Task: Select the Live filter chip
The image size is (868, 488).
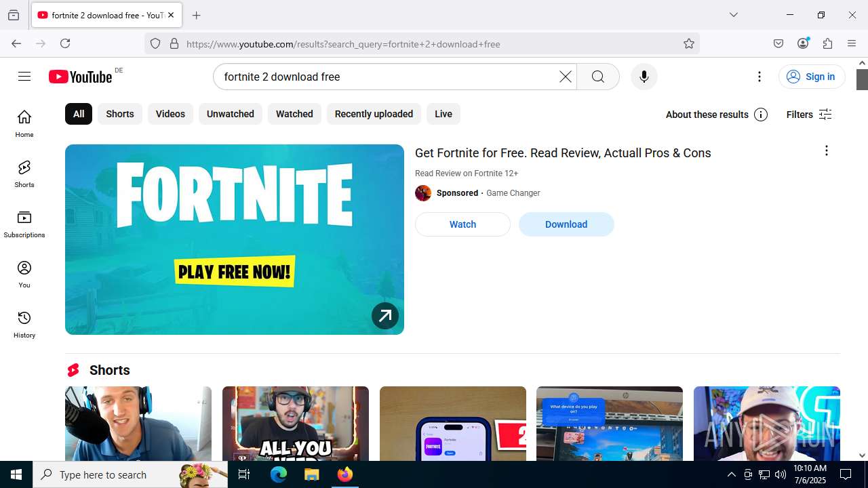Action: (443, 114)
